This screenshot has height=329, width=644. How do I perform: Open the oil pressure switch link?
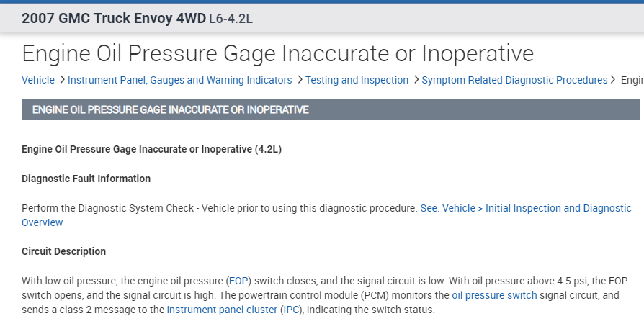tap(494, 296)
